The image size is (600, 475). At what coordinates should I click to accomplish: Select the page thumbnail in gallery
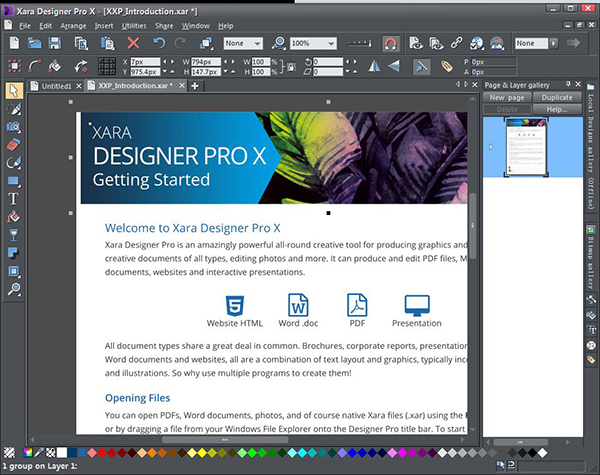527,148
